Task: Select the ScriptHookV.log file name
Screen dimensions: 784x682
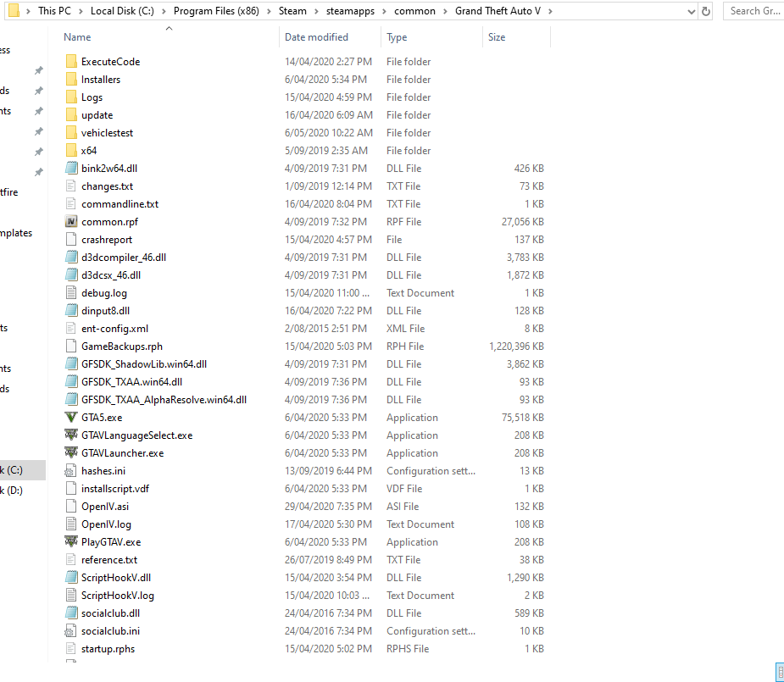Action: tap(118, 595)
